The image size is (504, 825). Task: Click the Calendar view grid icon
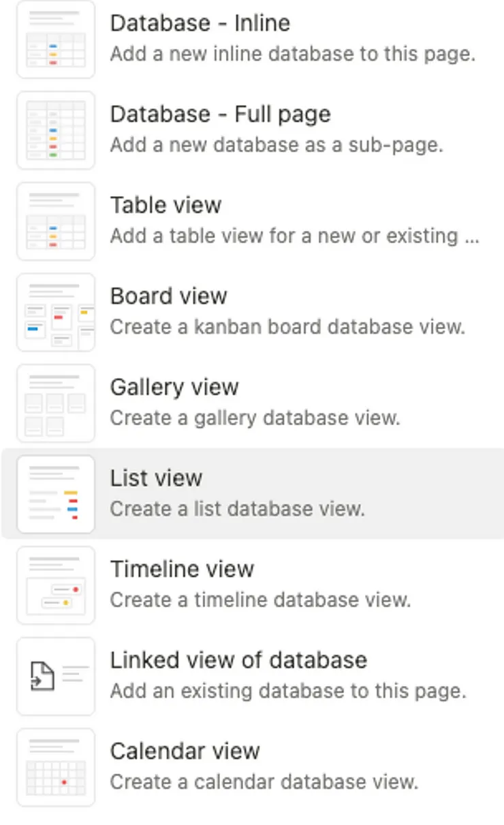[56, 767]
